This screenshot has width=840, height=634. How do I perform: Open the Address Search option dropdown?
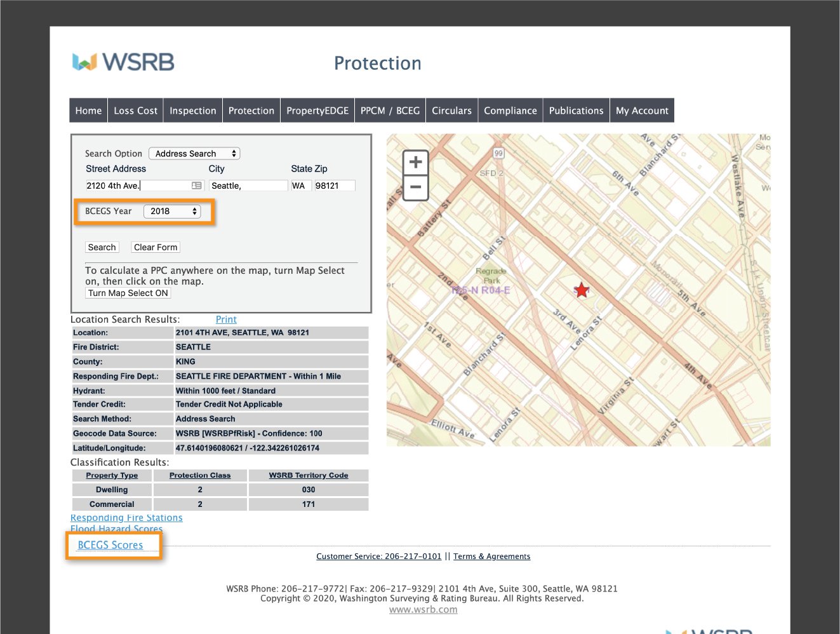pos(194,153)
